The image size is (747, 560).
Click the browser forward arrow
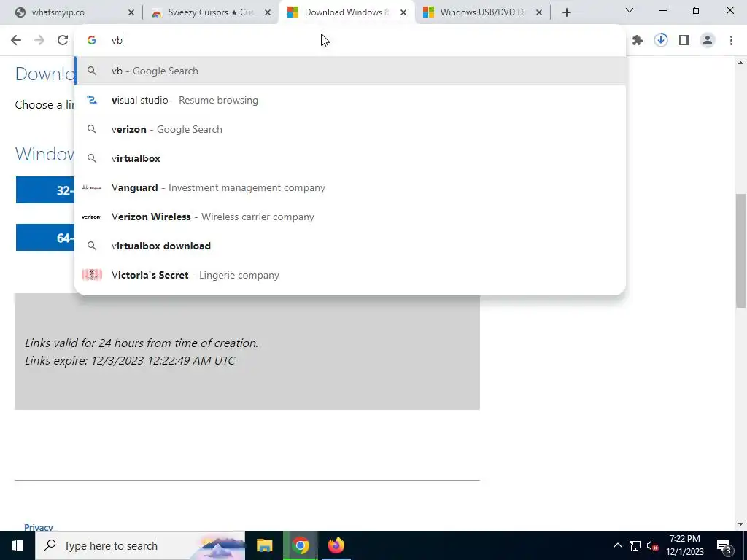pos(39,40)
